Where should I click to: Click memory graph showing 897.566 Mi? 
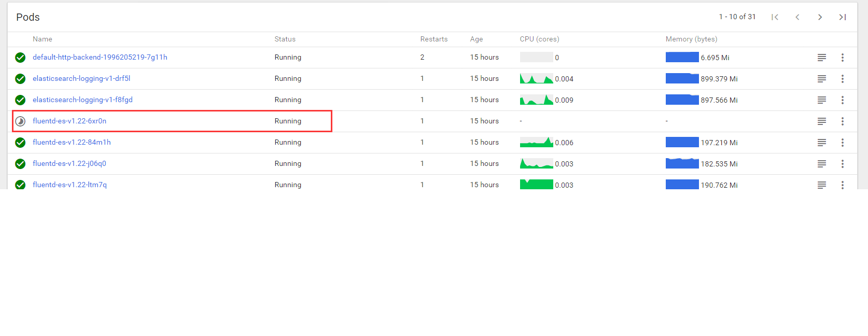point(682,100)
